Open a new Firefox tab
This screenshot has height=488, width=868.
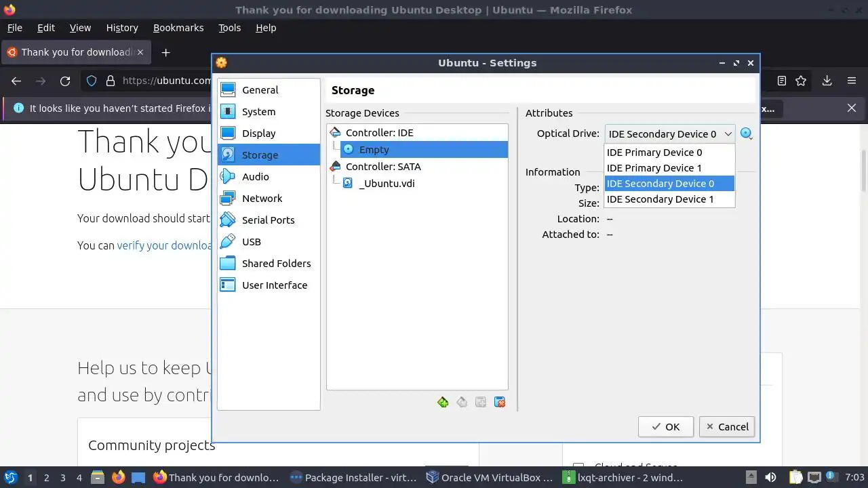(x=165, y=52)
